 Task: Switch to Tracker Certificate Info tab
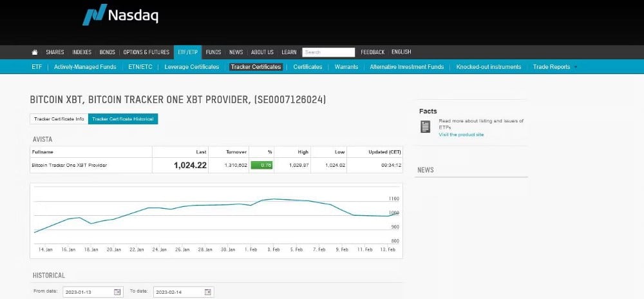[x=59, y=119]
